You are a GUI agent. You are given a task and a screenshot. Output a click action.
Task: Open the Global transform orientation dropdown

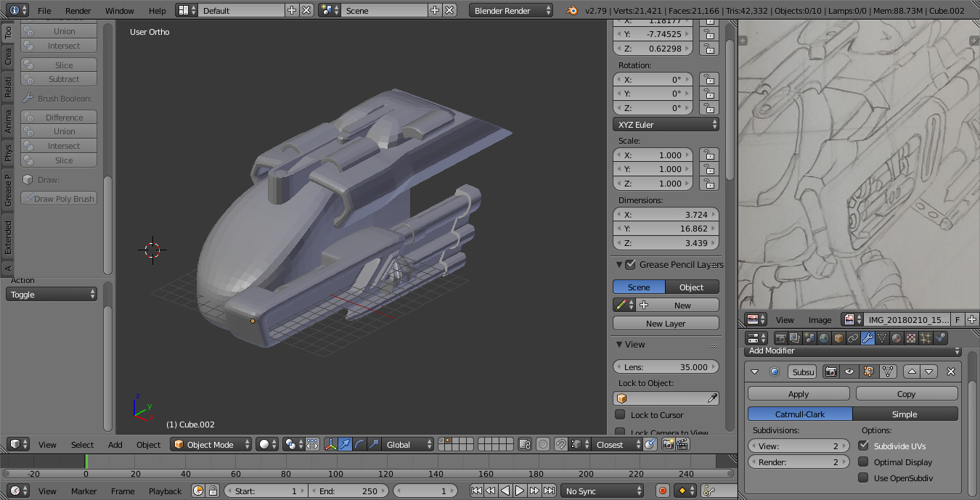(x=409, y=444)
